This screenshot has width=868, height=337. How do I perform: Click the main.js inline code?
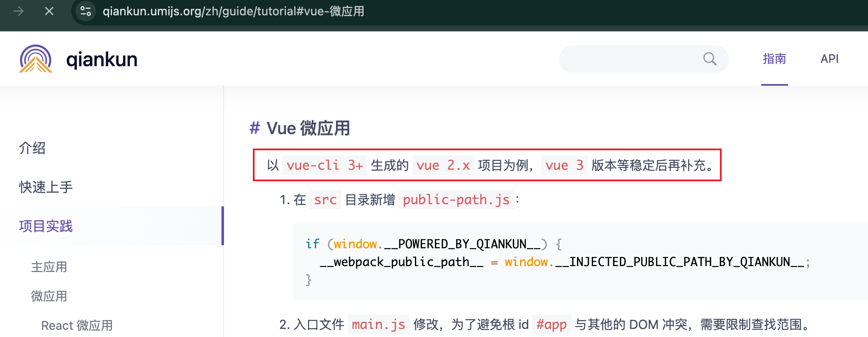(378, 325)
